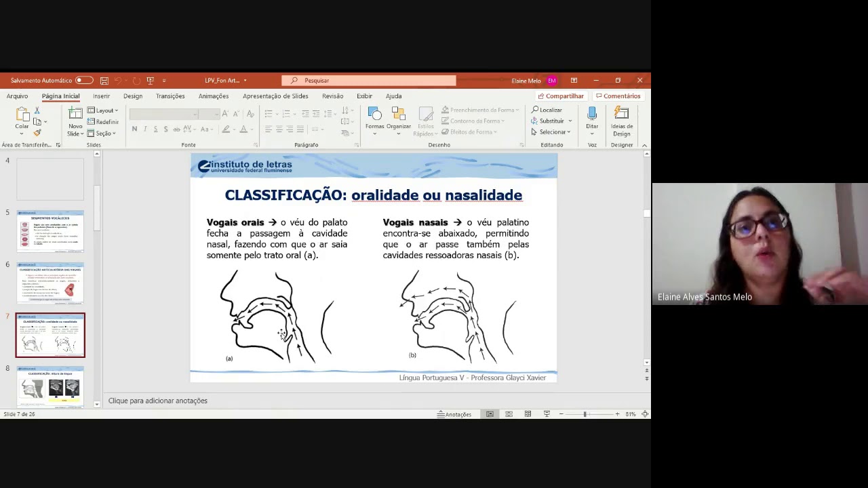Open the Exibir tab
This screenshot has height=488, width=868.
tap(364, 96)
